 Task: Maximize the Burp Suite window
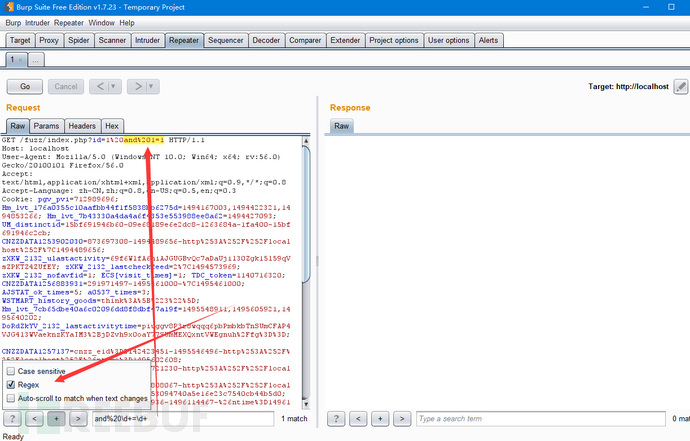tap(671, 7)
